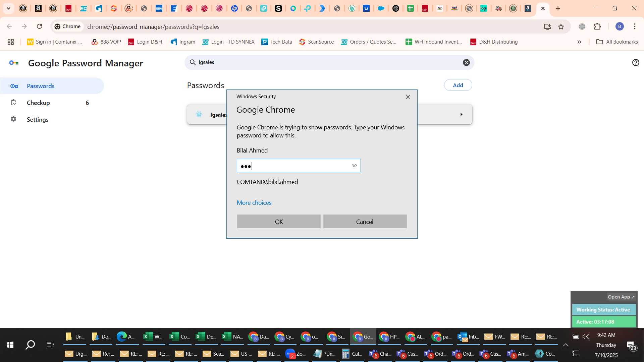Image resolution: width=644 pixels, height=362 pixels.
Task: Install app icon in address bar
Action: click(547, 26)
